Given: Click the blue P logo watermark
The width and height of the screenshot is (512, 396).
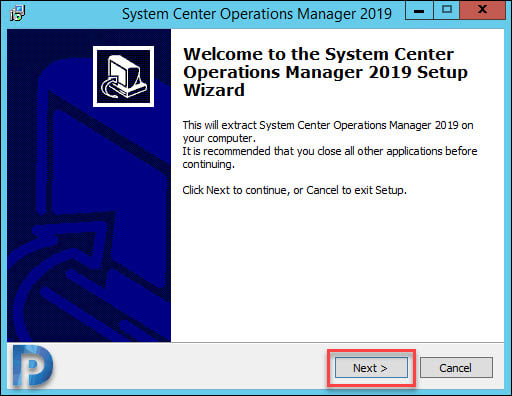Looking at the screenshot, I should click(x=32, y=366).
